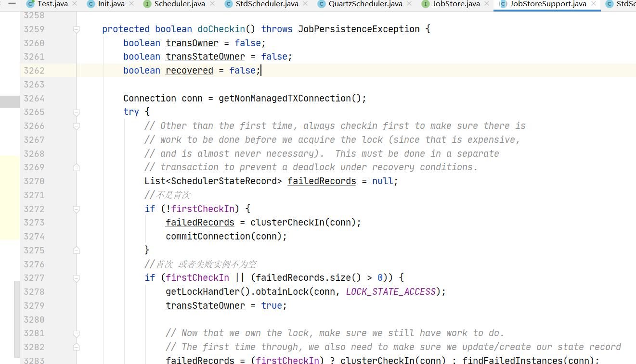Screen dimensions: 636x364
Task: Click line number 3278 in the gutter
Action: click(34, 292)
